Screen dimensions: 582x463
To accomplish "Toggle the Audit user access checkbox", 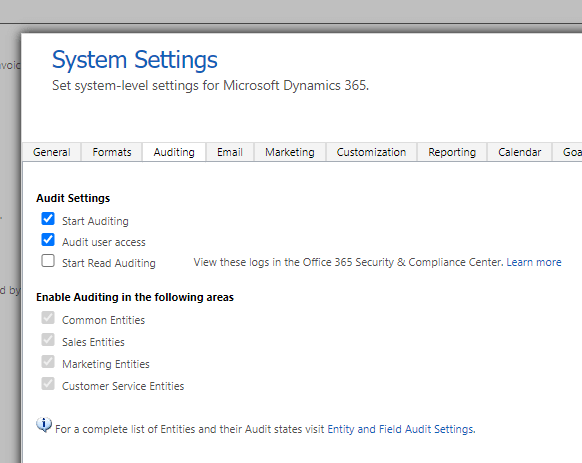I will [48, 240].
